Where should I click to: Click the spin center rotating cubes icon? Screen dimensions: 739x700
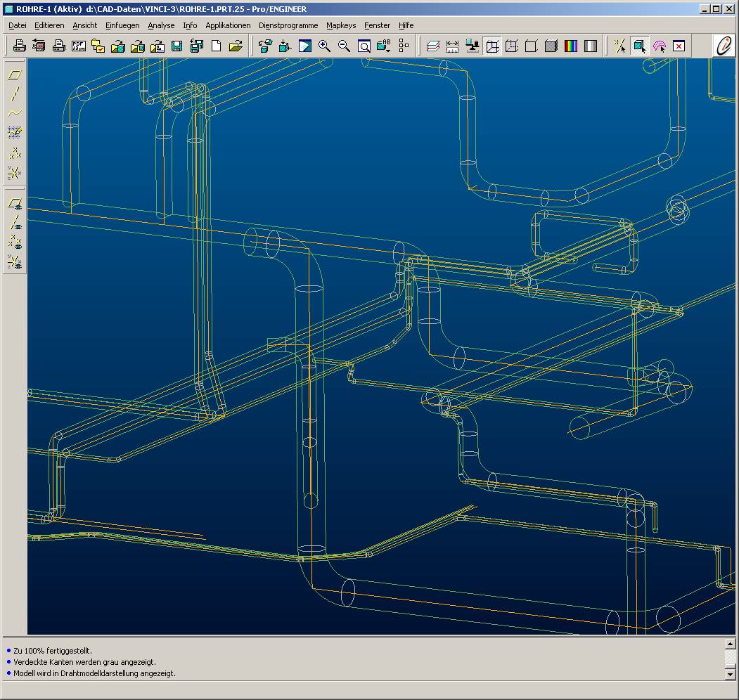265,46
